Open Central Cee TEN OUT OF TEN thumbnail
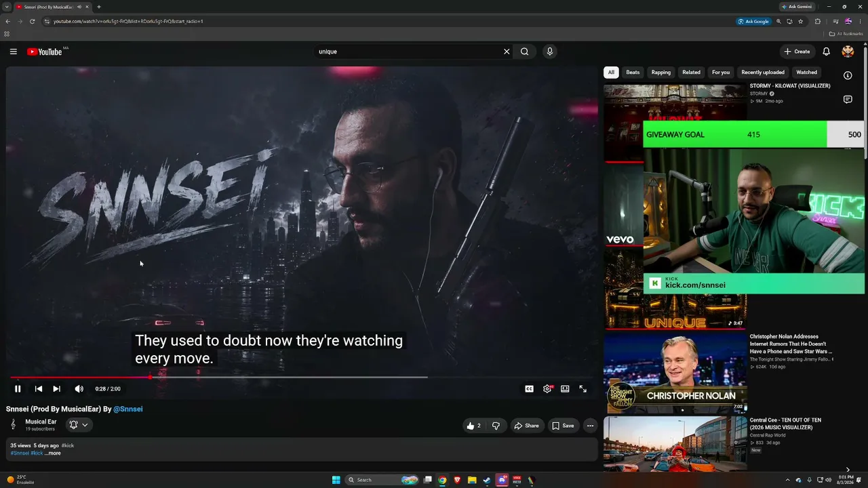Image resolution: width=868 pixels, height=488 pixels. [675, 443]
